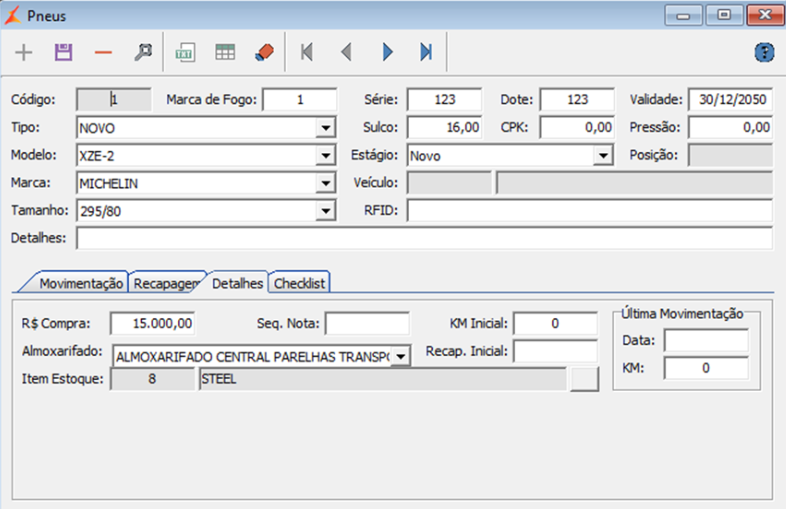
Task: Click the TXT export icon
Action: (185, 52)
